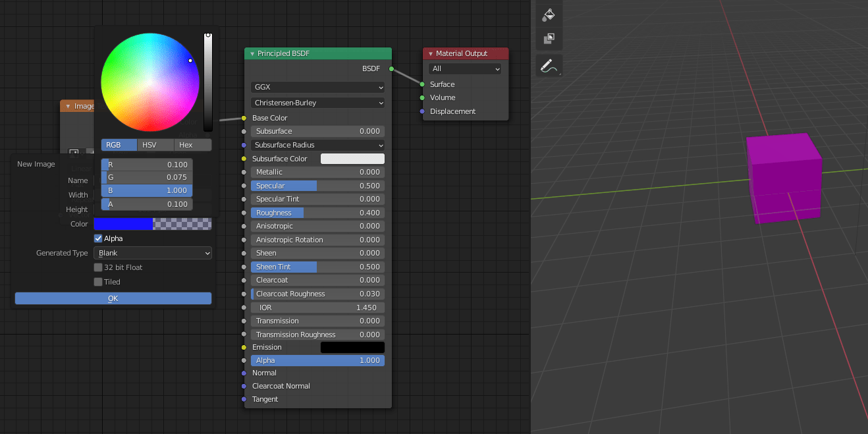The width and height of the screenshot is (868, 434).
Task: Select the Mask tool in the toolbar
Action: (549, 40)
